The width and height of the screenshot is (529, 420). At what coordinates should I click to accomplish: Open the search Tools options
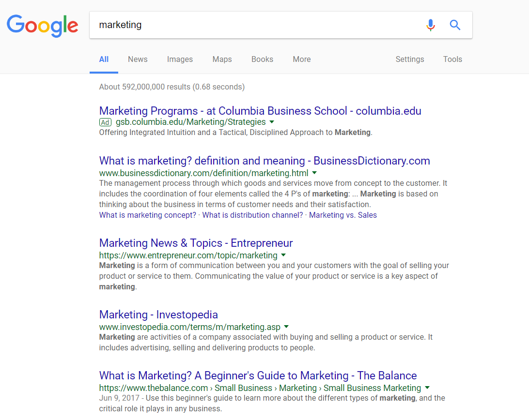tap(452, 60)
